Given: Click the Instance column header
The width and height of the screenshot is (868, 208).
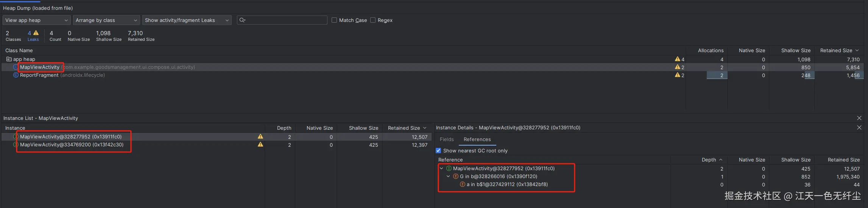Looking at the screenshot, I should [15, 128].
